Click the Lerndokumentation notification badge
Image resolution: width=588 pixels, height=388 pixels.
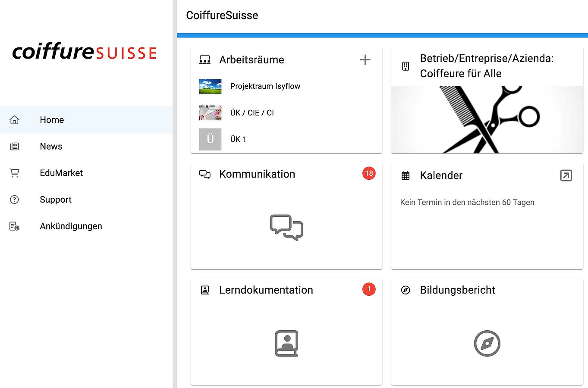(369, 289)
